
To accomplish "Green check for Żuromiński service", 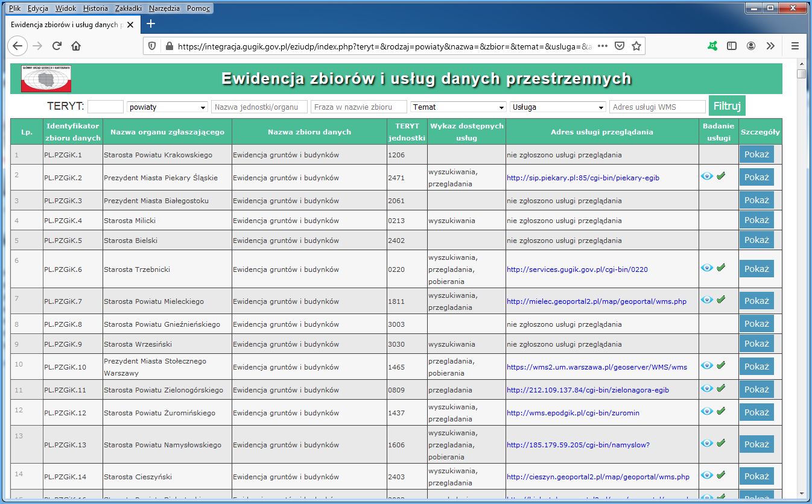I will point(721,411).
